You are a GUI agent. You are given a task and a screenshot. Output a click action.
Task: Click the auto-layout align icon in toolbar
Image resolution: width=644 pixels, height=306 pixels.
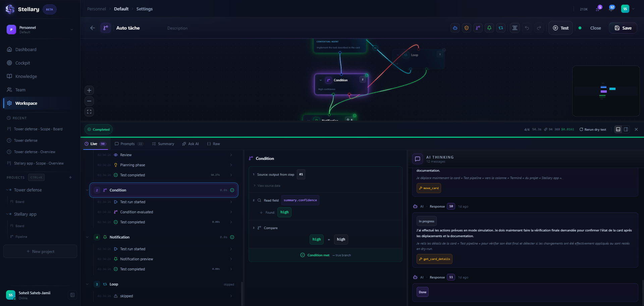click(x=515, y=28)
